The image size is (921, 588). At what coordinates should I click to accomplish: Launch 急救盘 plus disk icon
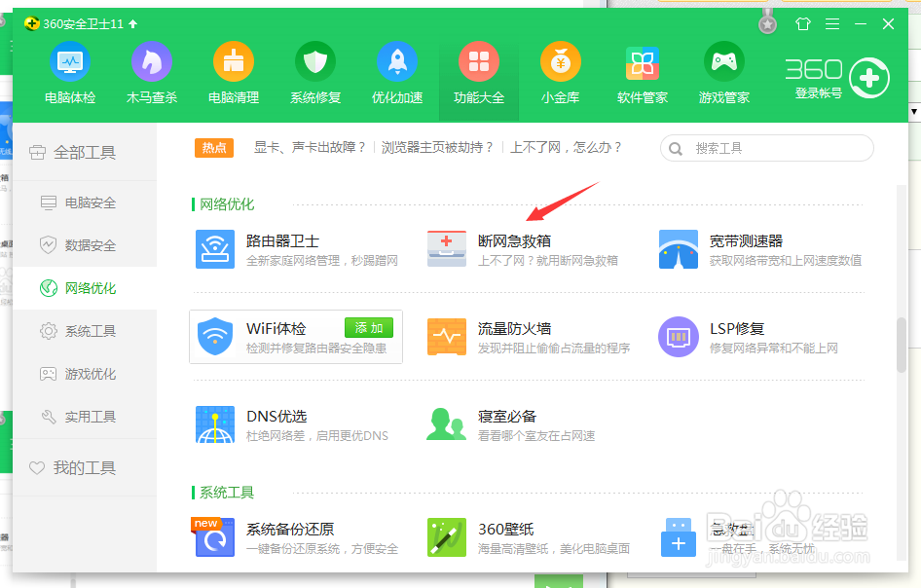pos(679,537)
